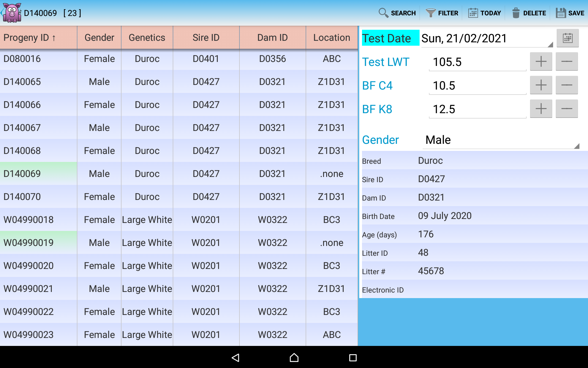Open the Test Date spinner dropdown
The height and width of the screenshot is (368, 588).
[487, 39]
